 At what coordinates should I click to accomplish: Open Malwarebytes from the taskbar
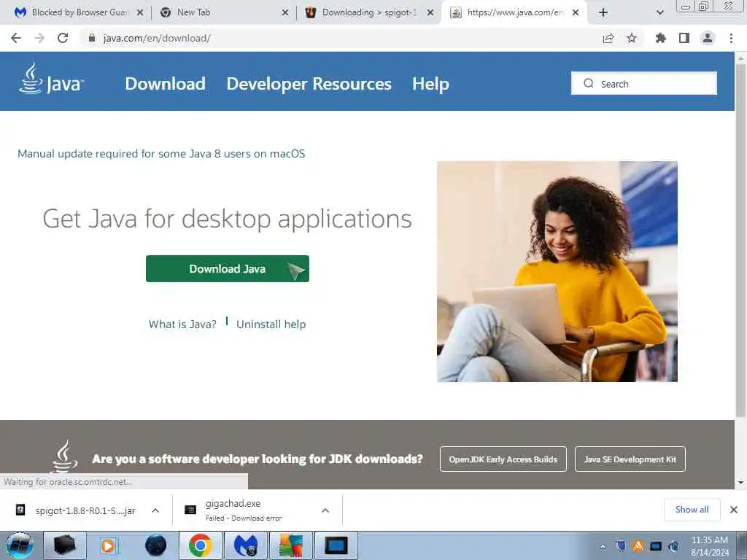coord(246,545)
